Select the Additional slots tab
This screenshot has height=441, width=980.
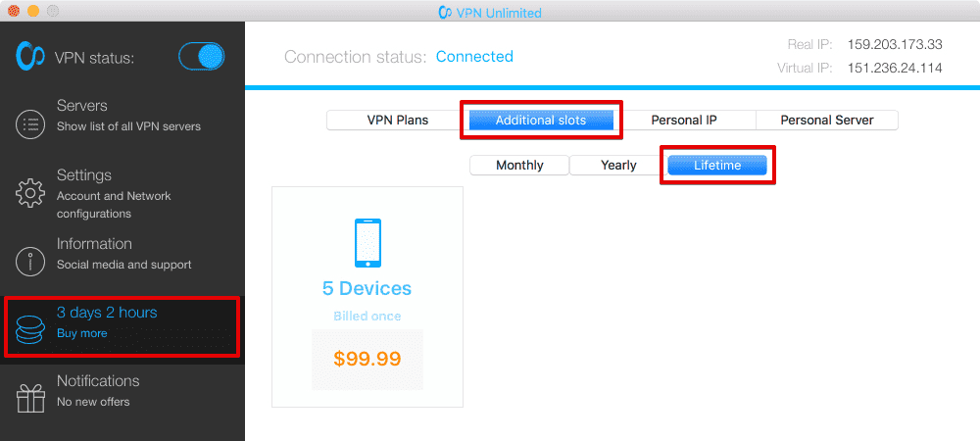pos(541,121)
